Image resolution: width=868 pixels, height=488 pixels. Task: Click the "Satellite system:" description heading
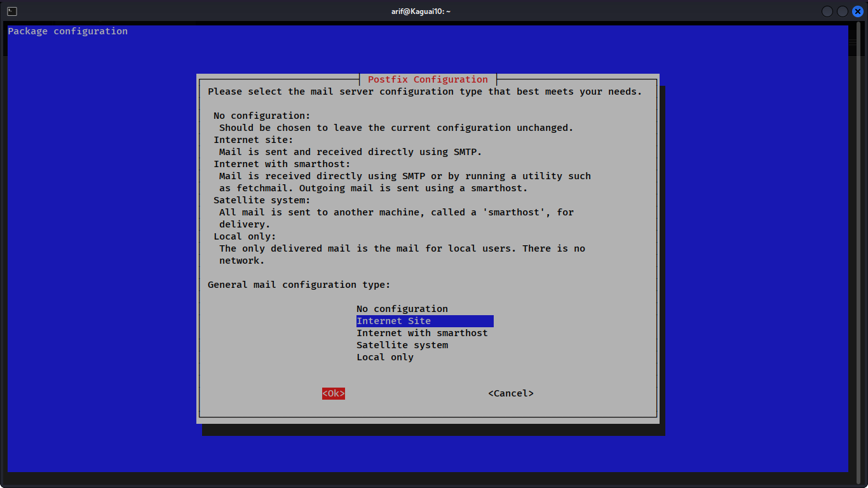click(x=262, y=200)
